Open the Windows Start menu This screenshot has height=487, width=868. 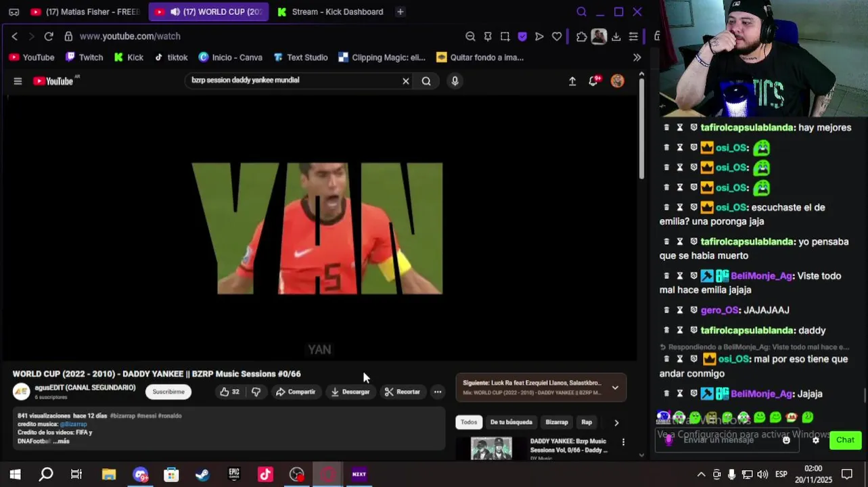[x=15, y=474]
